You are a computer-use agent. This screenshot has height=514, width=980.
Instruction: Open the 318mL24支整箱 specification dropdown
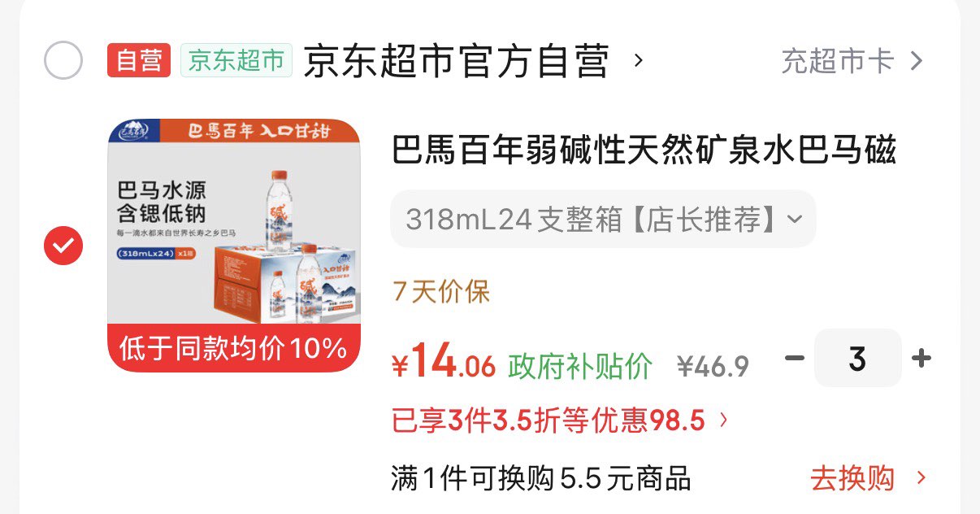(x=603, y=220)
